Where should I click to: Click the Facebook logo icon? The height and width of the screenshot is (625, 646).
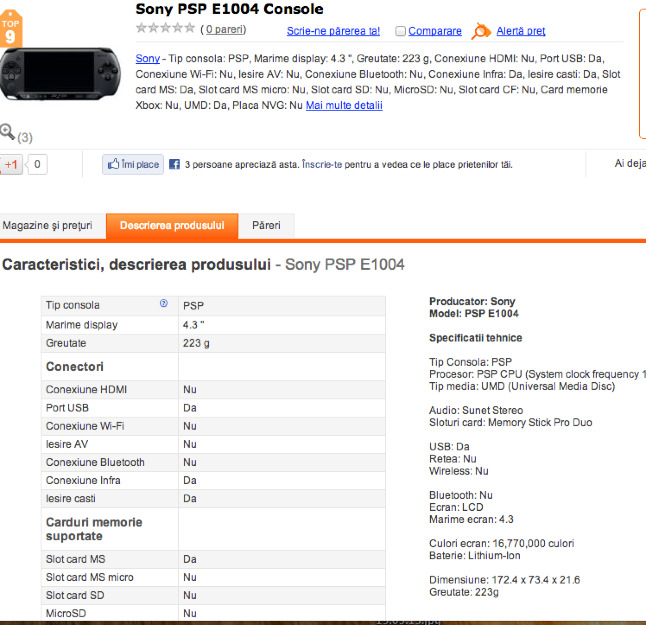click(174, 164)
